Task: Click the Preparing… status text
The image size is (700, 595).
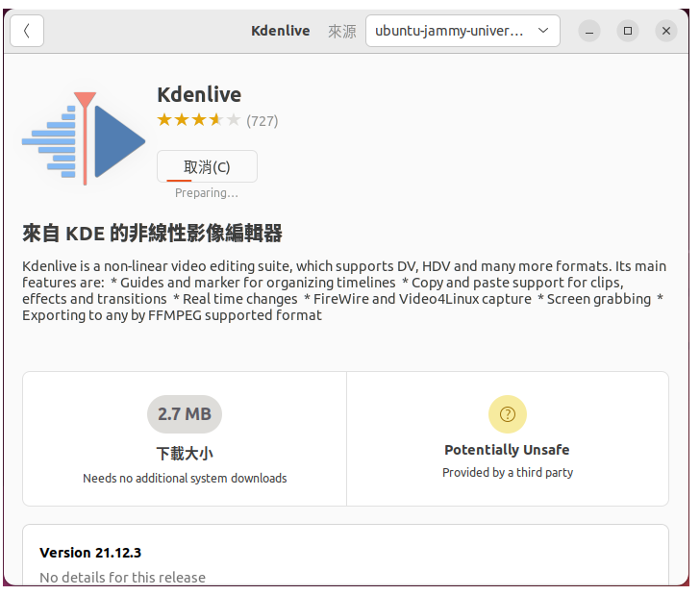Action: point(206,193)
